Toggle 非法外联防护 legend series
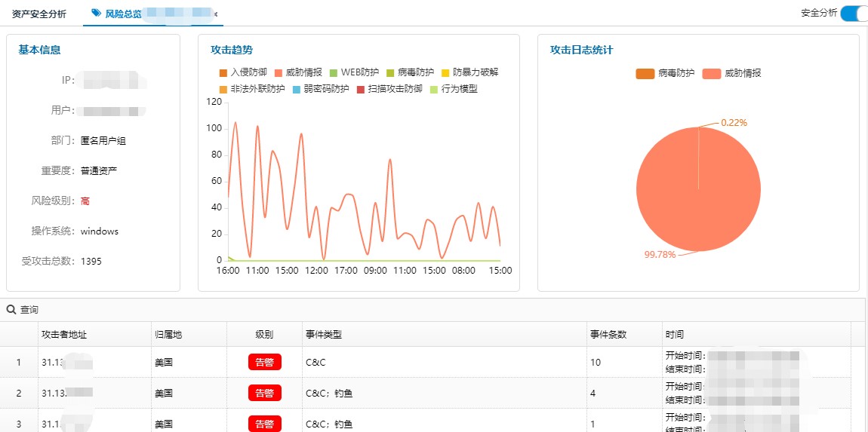Viewport: 868px width, 432px height. click(x=252, y=89)
